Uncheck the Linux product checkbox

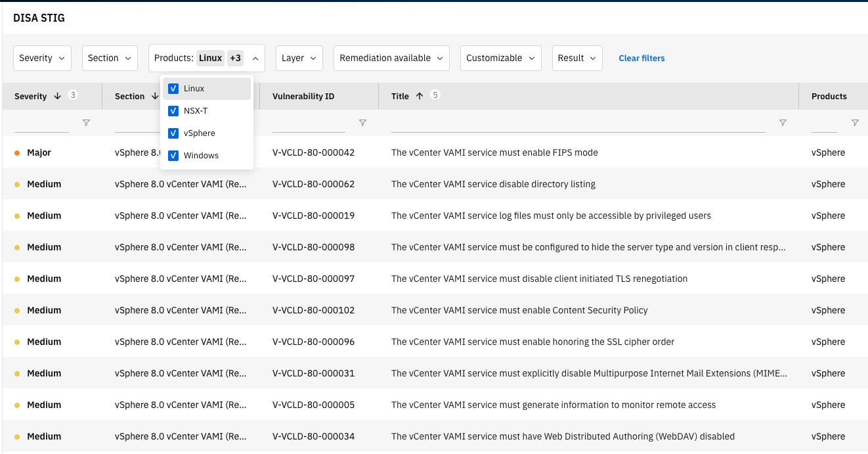tap(173, 89)
